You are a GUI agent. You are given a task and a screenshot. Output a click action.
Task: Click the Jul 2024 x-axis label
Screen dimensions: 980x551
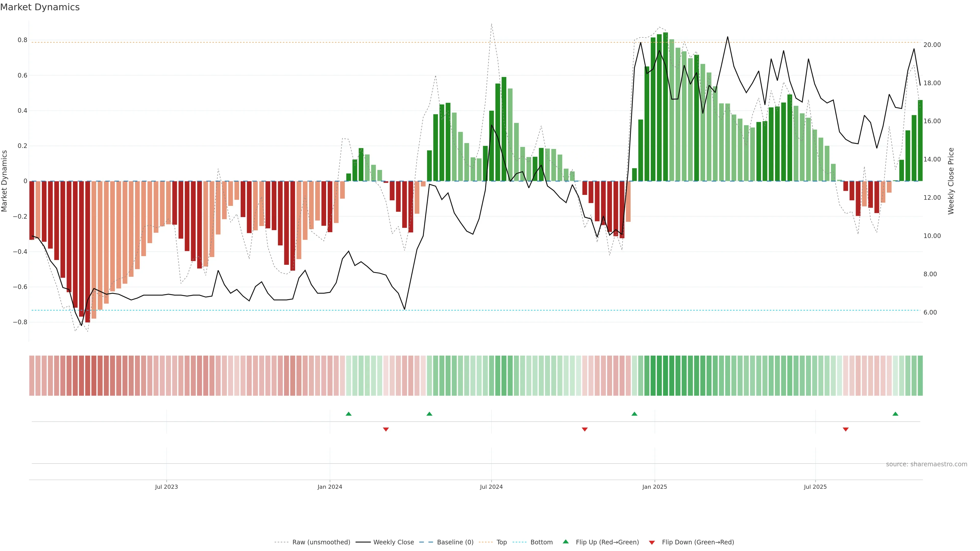pos(491,487)
